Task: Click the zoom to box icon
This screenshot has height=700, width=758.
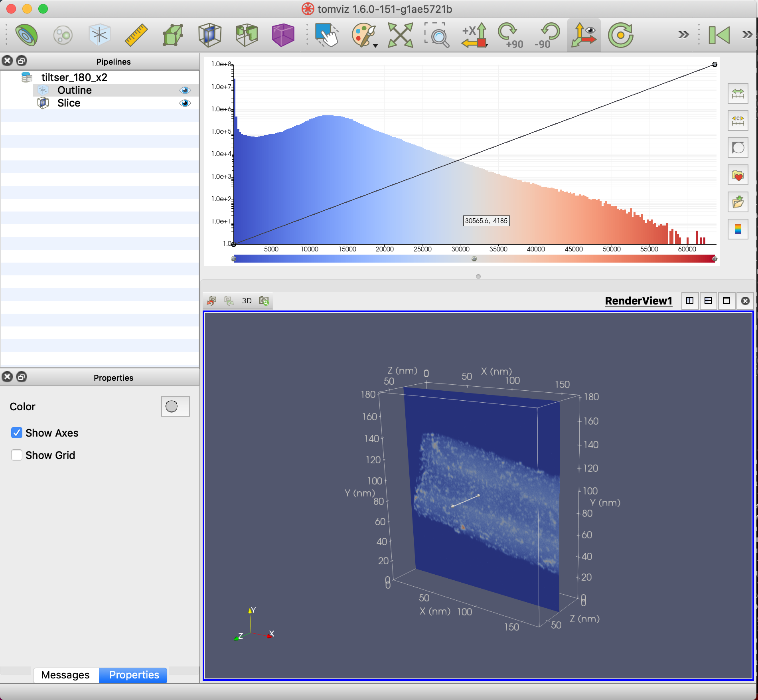Action: click(437, 35)
